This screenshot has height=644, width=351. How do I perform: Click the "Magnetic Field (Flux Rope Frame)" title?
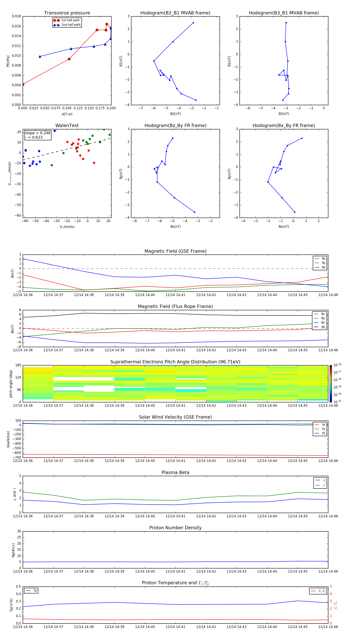coord(175,307)
